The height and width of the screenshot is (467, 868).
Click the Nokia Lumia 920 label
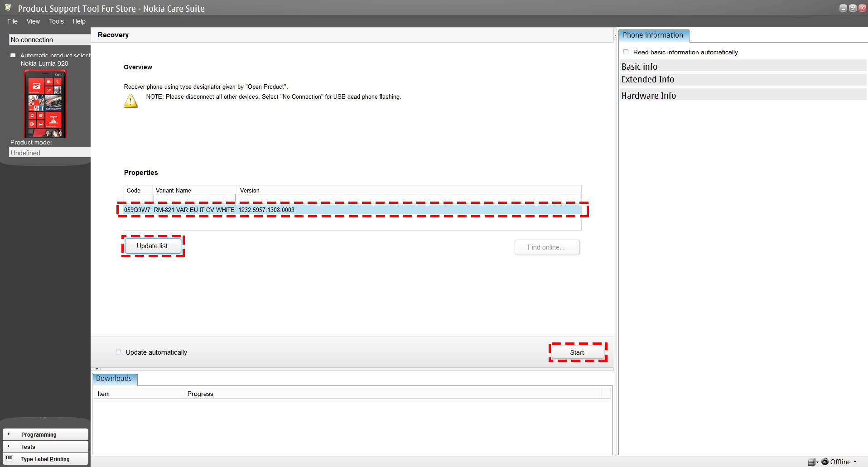(x=44, y=63)
